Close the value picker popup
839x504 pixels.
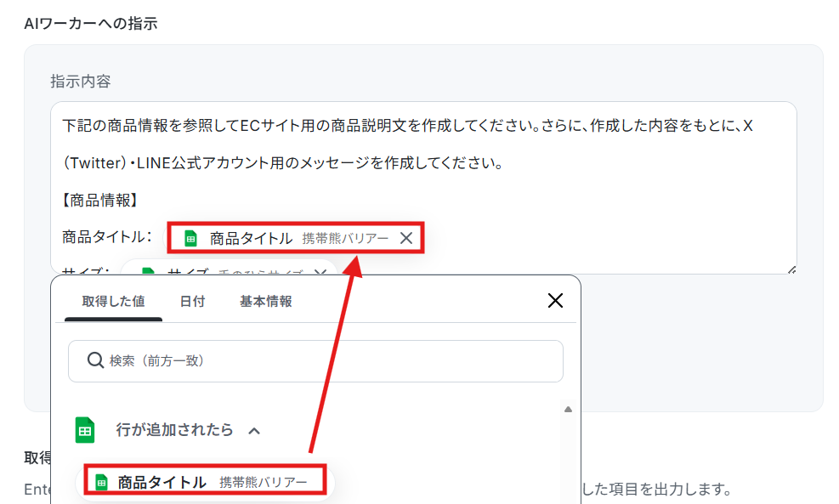coord(555,301)
